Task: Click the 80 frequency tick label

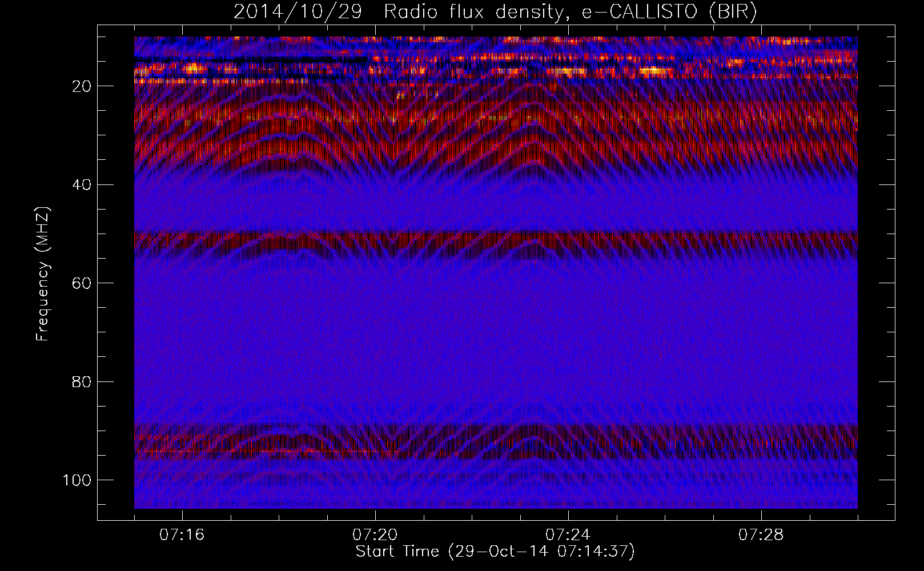Action: 82,381
